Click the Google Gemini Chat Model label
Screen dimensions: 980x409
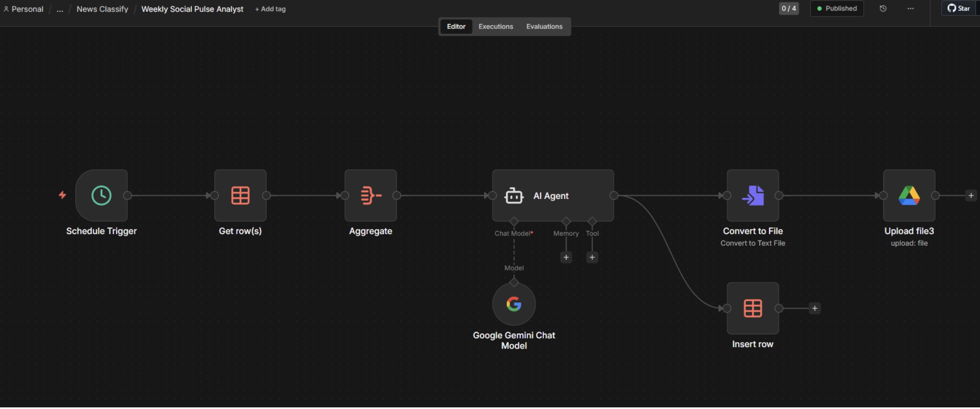click(x=514, y=340)
